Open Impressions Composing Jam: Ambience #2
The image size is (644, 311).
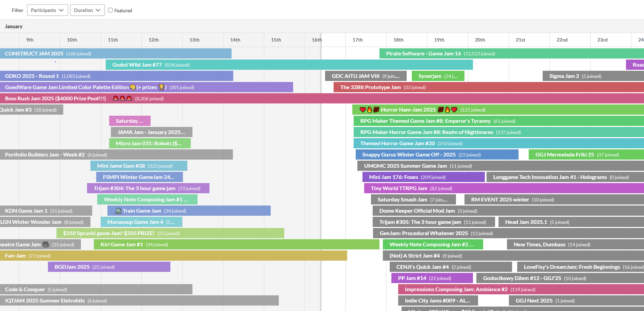click(521, 290)
